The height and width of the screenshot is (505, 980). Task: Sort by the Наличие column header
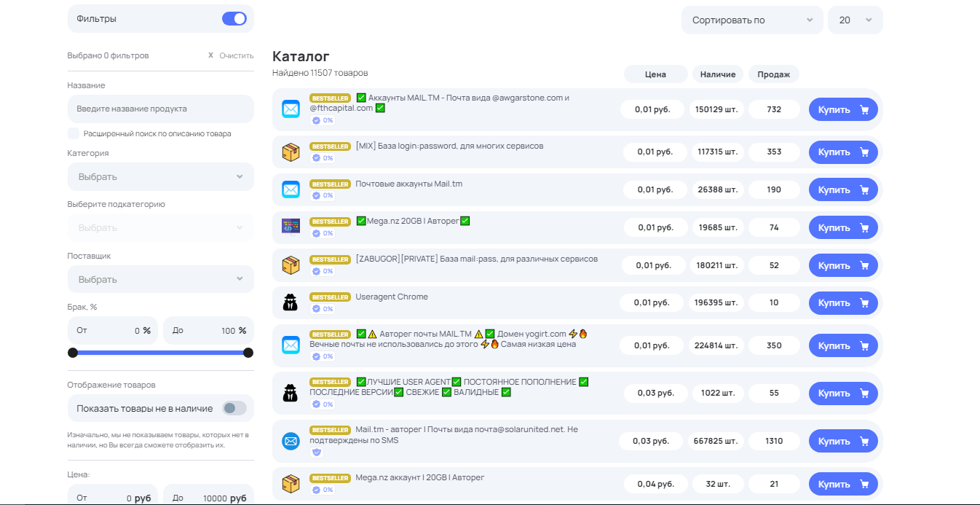(718, 74)
